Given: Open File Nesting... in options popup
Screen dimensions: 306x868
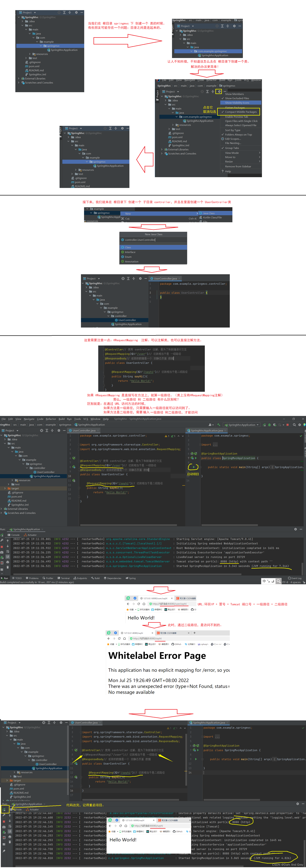Looking at the screenshot, I should 241,143.
